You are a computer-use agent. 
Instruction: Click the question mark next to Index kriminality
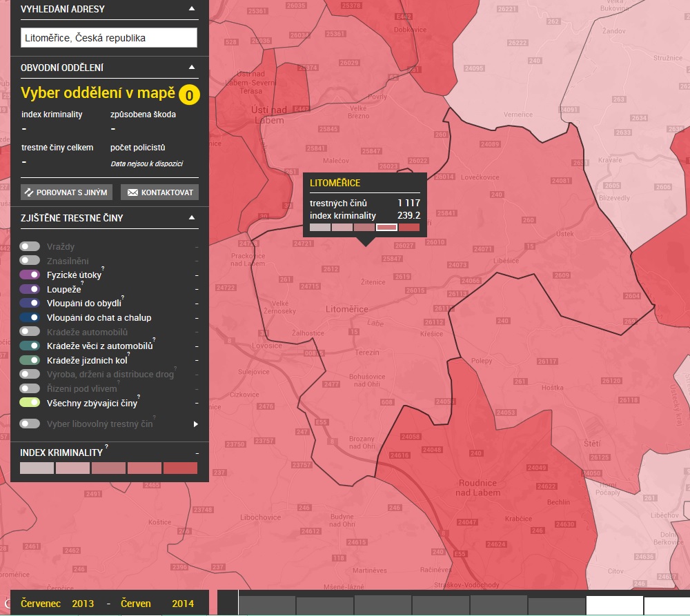click(106, 447)
